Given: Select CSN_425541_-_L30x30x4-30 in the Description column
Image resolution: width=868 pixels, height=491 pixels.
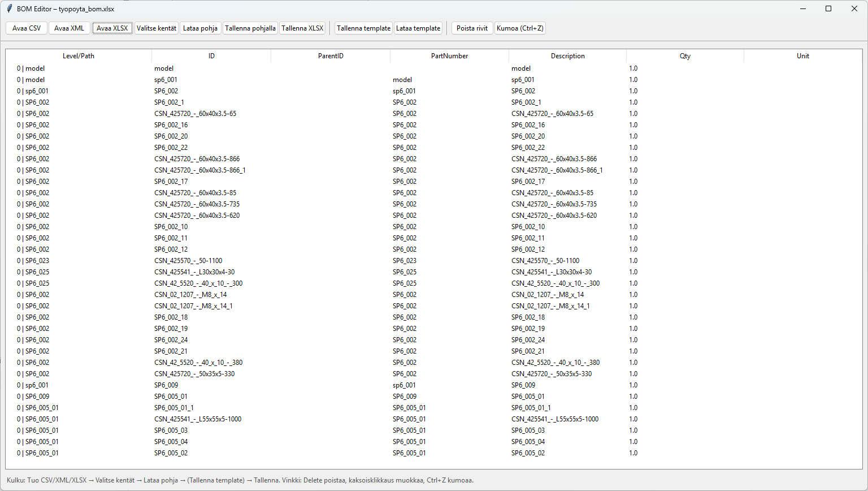Looking at the screenshot, I should tap(552, 272).
